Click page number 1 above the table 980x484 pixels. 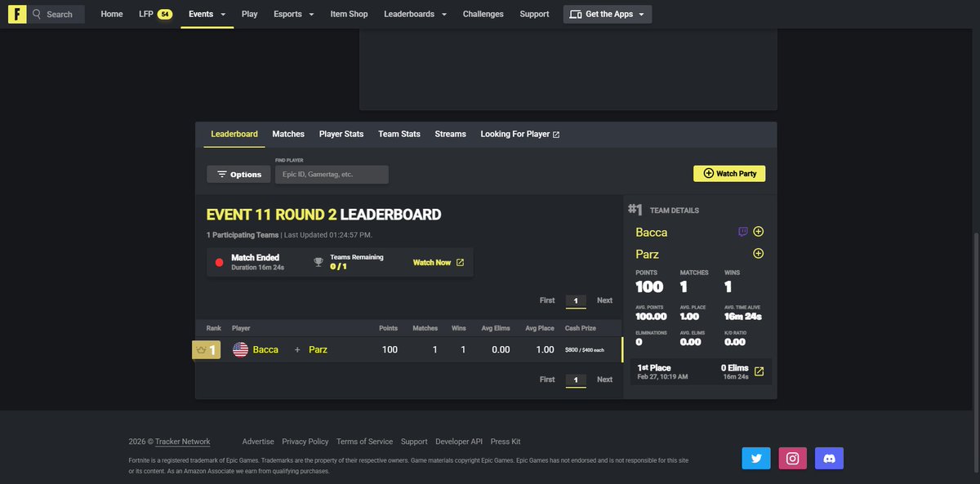coord(576,301)
